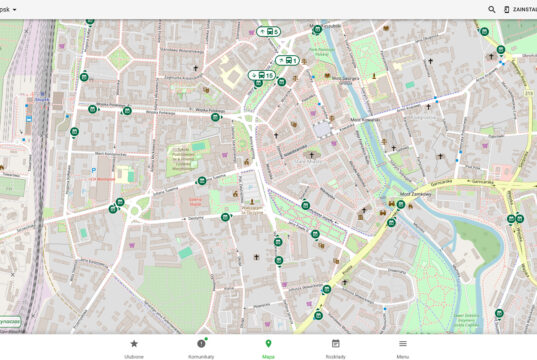Select the stop marker south of the train station road
Viewport: 537px width, 360px height.
(x=74, y=132)
